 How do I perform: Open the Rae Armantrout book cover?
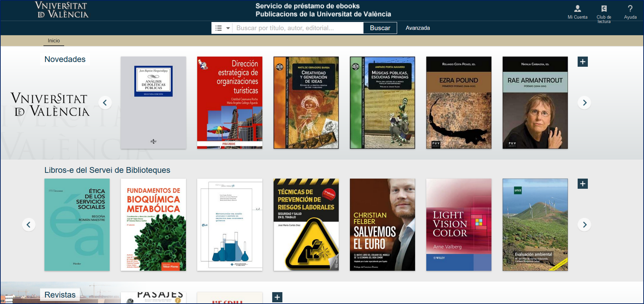coord(535,103)
